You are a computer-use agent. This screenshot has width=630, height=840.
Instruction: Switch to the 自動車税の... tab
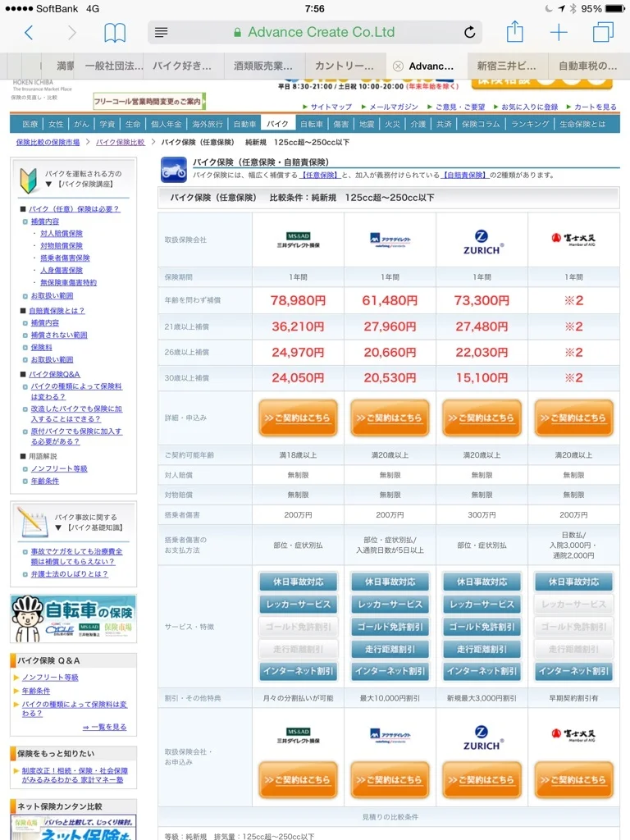(x=587, y=66)
